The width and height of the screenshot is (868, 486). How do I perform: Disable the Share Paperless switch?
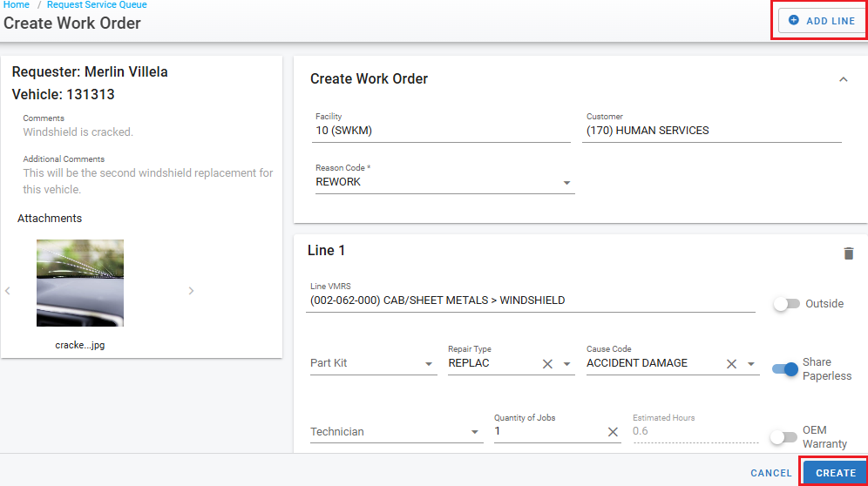785,369
